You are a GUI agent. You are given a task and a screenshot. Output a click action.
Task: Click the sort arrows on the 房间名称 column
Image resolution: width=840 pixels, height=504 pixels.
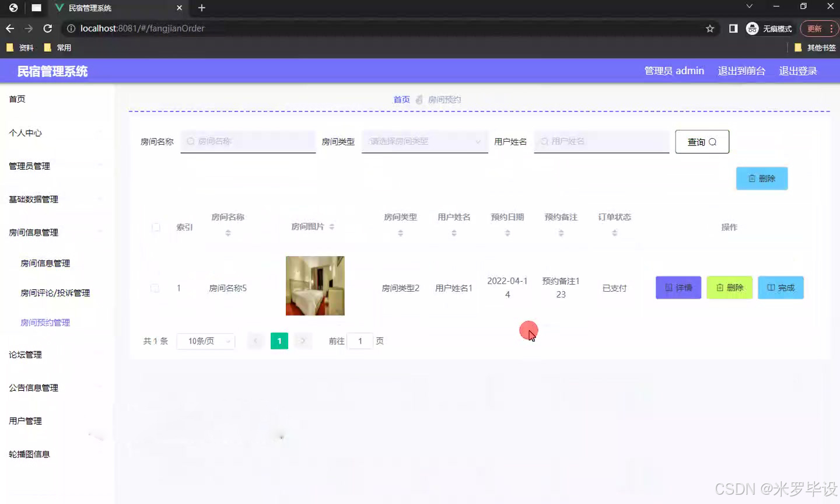[228, 232]
